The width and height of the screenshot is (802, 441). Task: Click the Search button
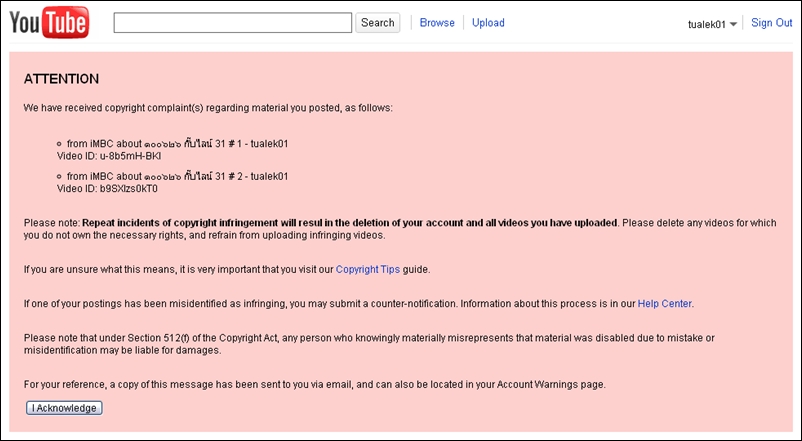[x=377, y=23]
